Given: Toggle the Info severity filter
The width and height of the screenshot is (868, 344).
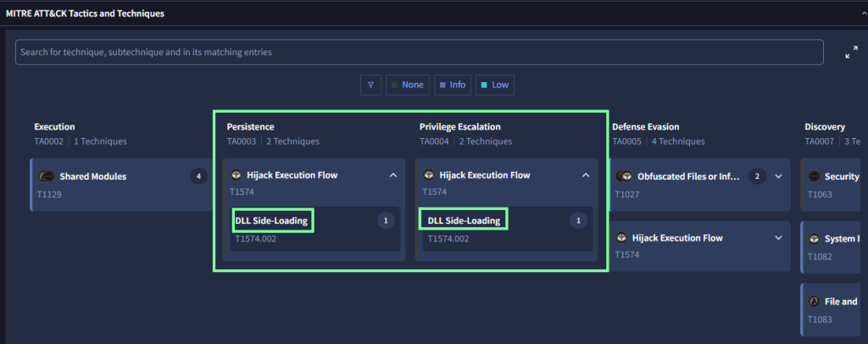Looking at the screenshot, I should coord(452,85).
